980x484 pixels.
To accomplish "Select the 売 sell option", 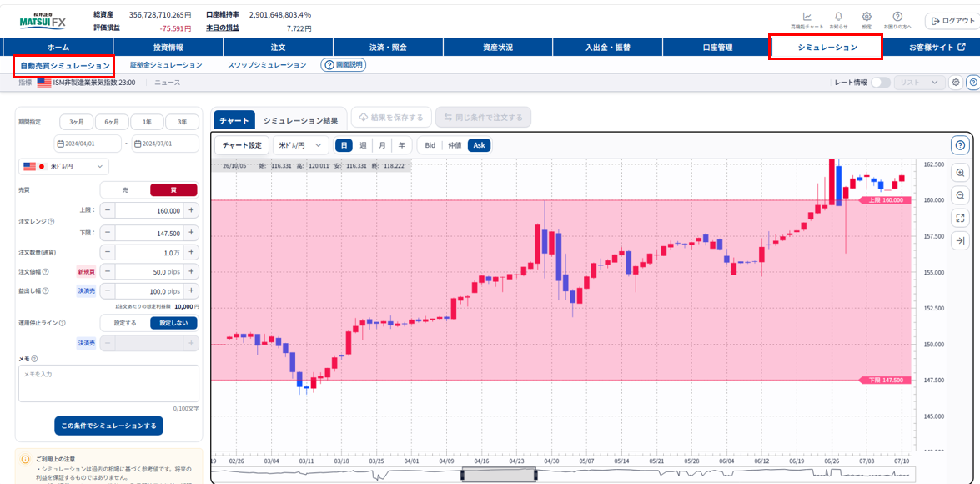I will coord(125,190).
